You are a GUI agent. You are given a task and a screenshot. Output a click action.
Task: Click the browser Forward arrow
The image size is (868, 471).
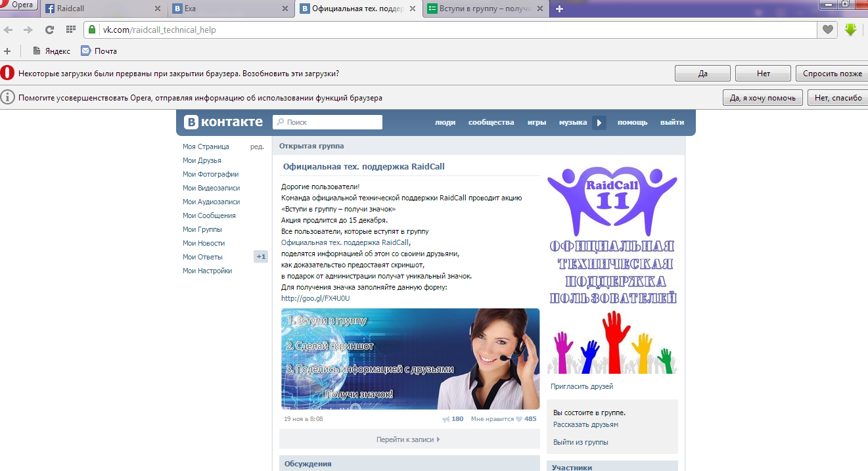pos(28,30)
